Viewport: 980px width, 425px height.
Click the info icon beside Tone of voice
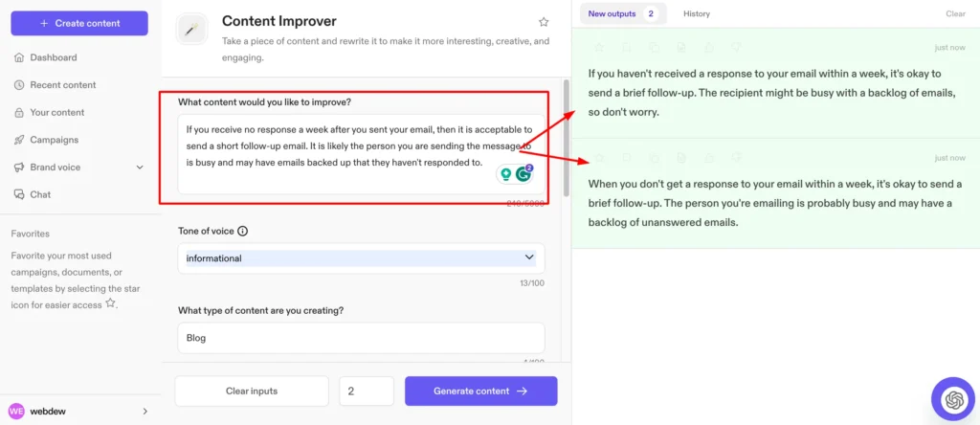point(242,231)
